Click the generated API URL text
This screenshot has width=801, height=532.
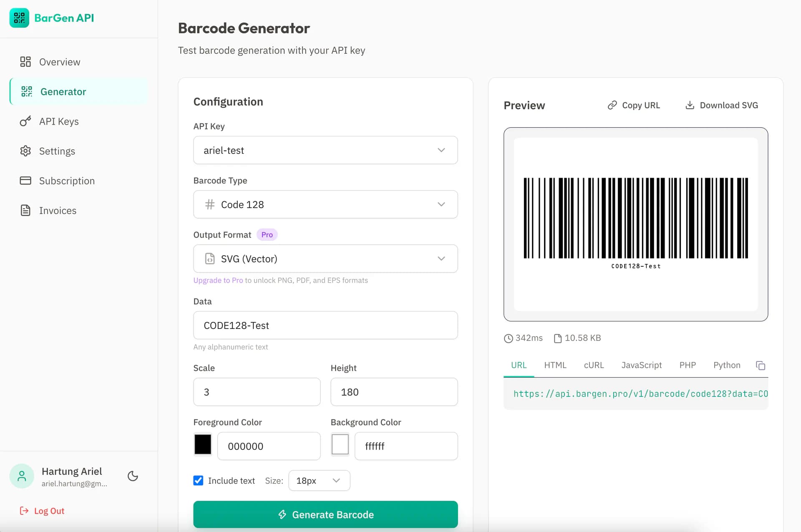(640, 394)
